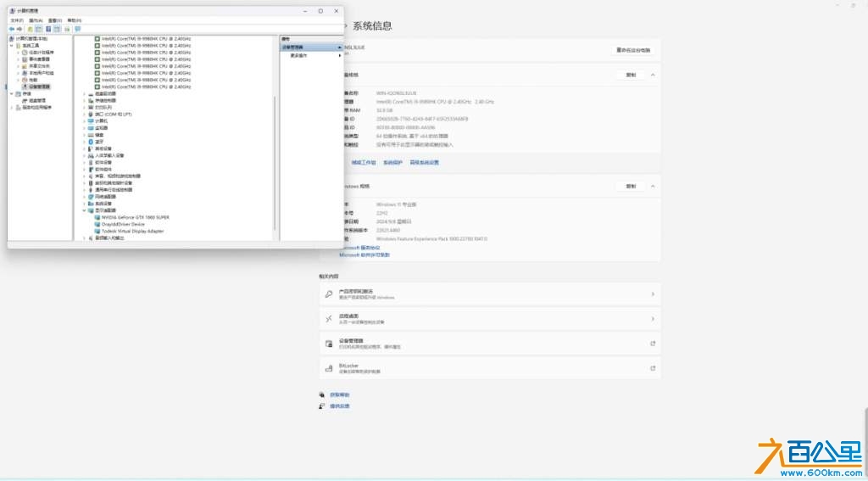Collapse the 显示适配器 category
This screenshot has height=481, width=868.
click(x=84, y=210)
